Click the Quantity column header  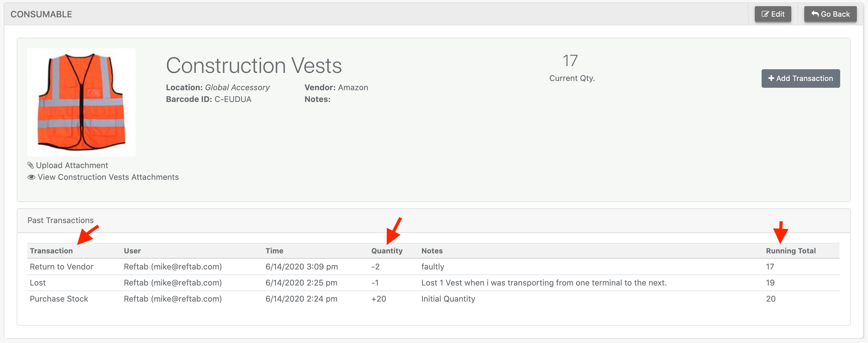387,251
